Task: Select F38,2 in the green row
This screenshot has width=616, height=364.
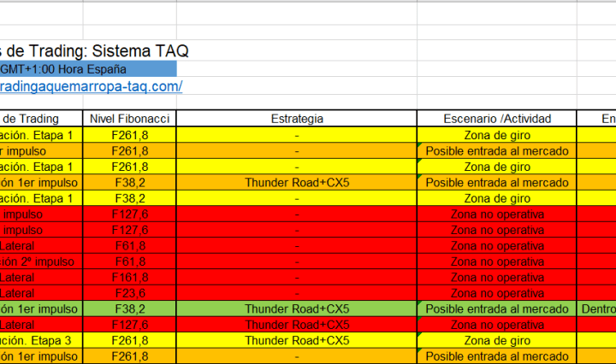Action: pos(129,308)
